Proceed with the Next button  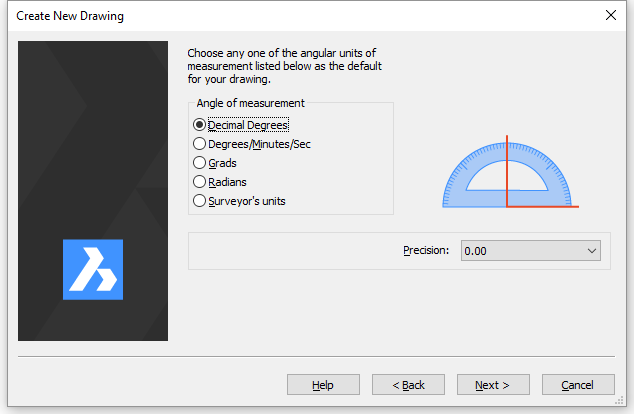493,384
